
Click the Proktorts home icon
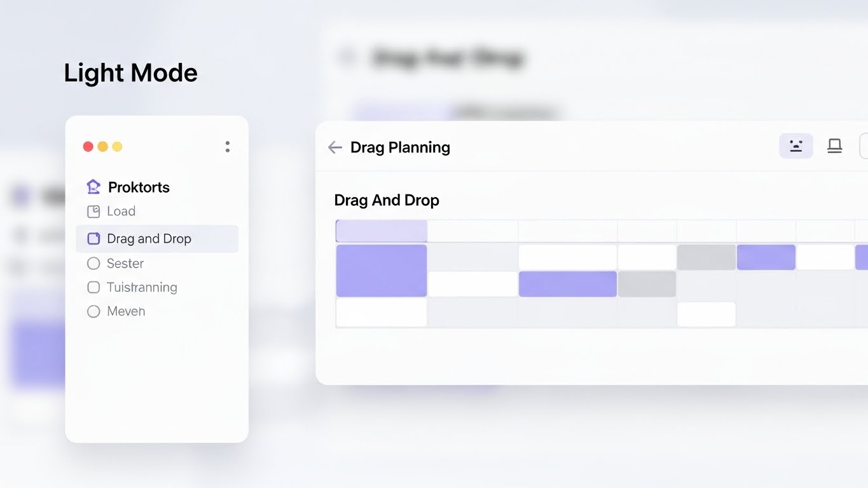click(93, 186)
